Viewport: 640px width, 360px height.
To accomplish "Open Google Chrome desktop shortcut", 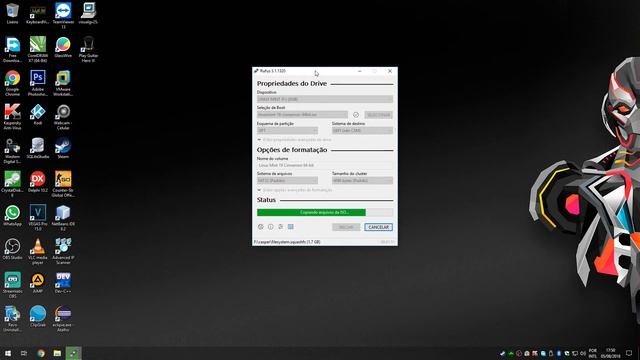I will click(12, 83).
